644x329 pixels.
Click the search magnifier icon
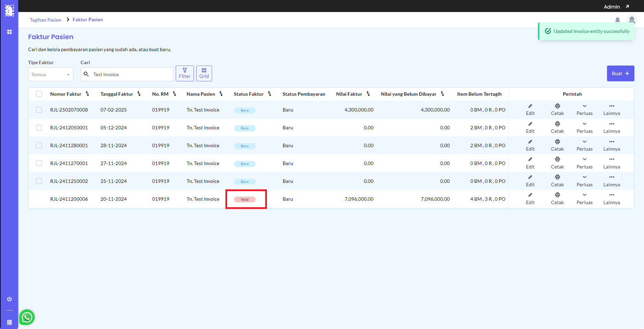[x=86, y=74]
